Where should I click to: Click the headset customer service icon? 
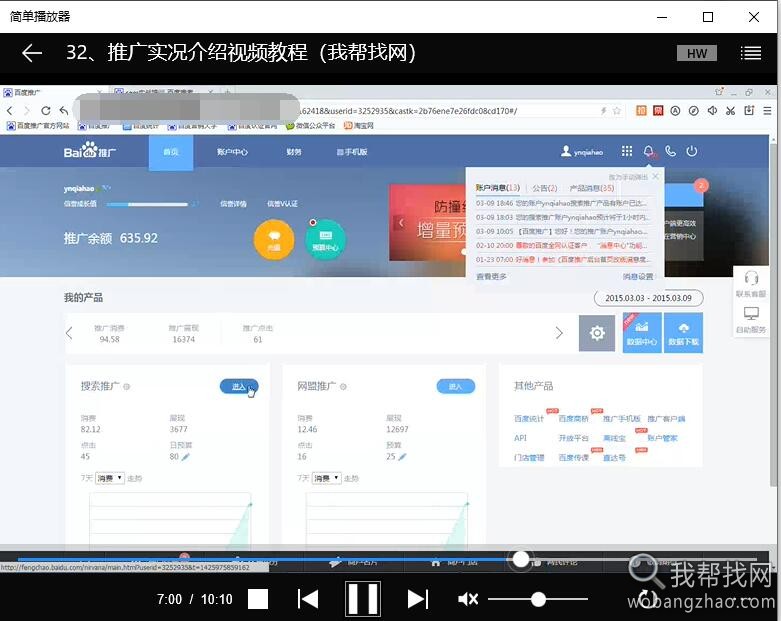(x=751, y=278)
